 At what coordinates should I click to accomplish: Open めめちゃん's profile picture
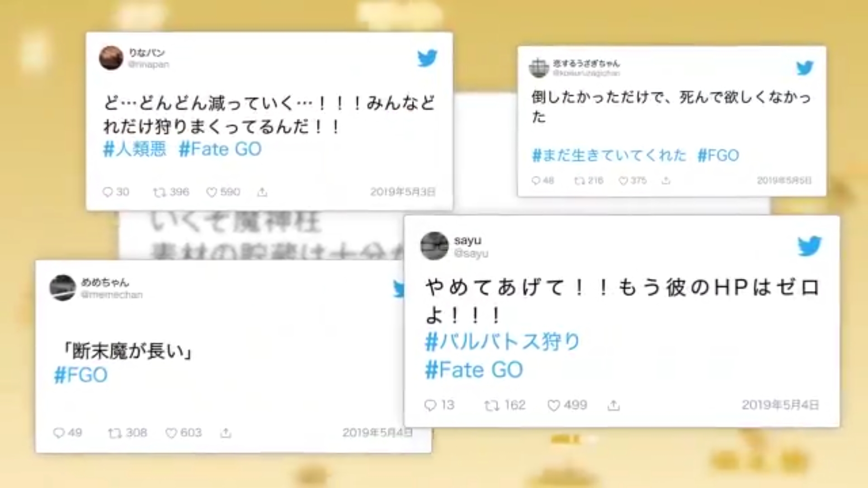point(62,287)
